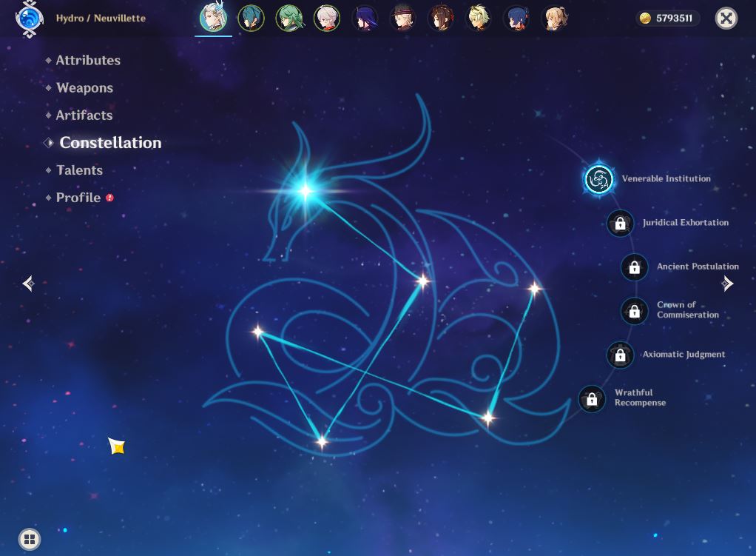Viewport: 756px width, 556px height.
Task: Open the Profile section with alert
Action: tap(80, 198)
